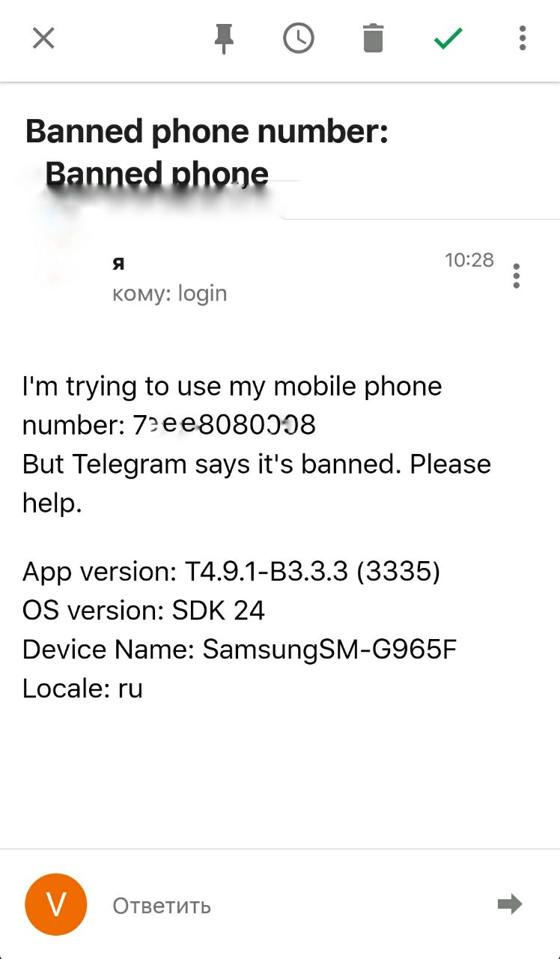Expand recipient details at кому: login

pos(169,293)
